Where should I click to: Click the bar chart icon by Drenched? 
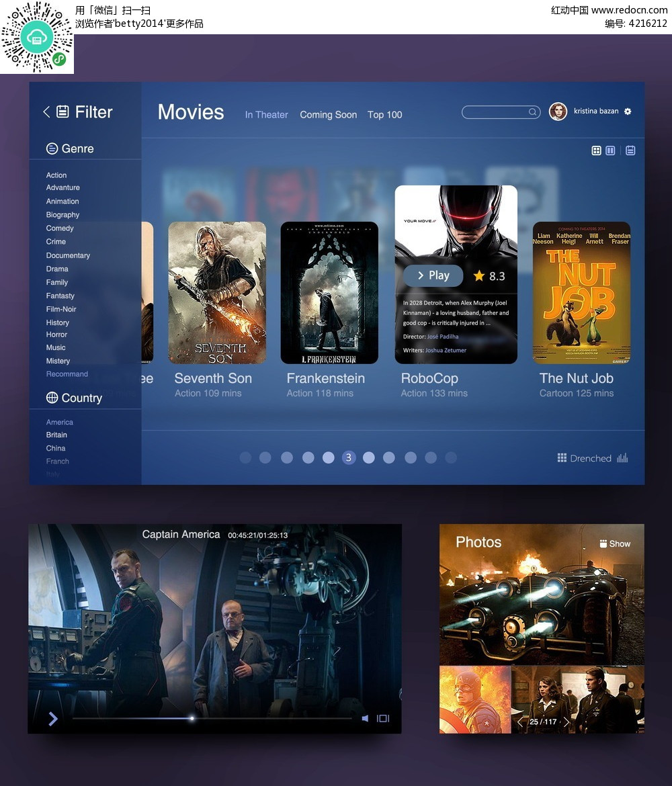click(622, 457)
